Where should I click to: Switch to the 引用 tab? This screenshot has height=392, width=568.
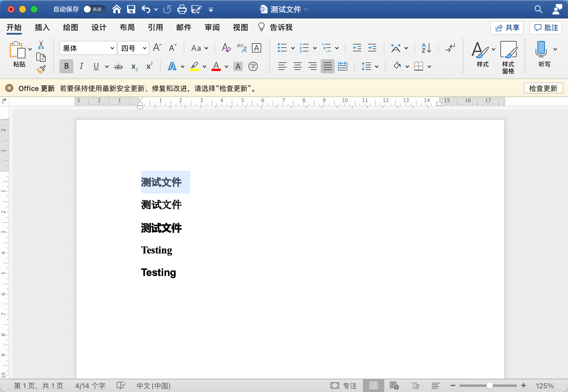156,27
